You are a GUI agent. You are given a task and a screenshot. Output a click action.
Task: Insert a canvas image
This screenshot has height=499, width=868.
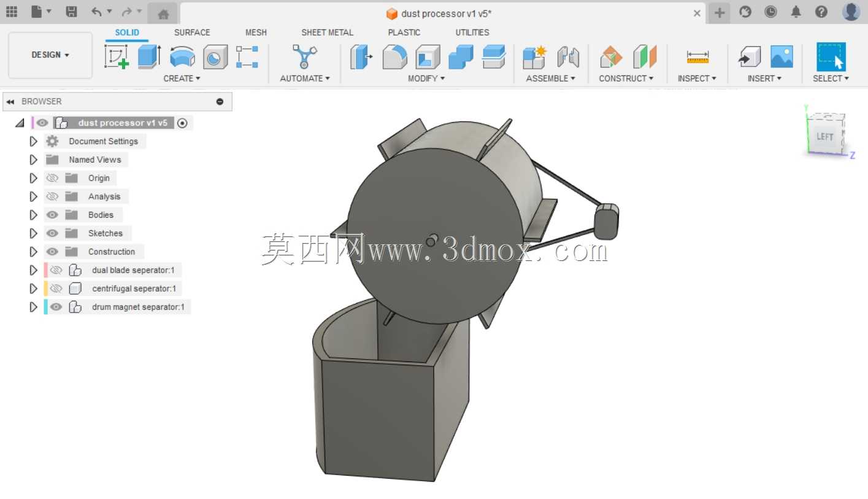(782, 57)
